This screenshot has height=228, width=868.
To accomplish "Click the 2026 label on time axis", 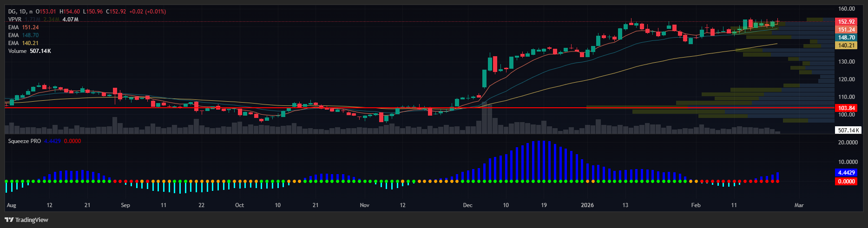I will coord(587,205).
